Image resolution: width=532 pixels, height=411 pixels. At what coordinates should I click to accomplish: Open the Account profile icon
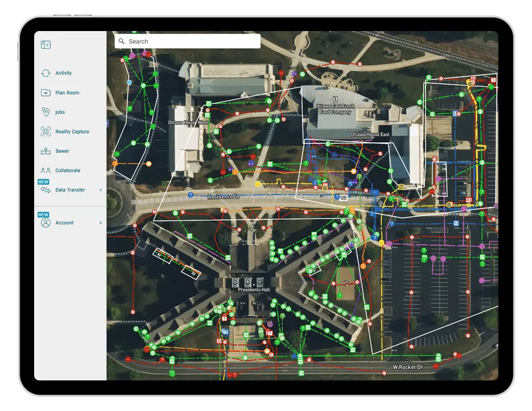(x=45, y=223)
